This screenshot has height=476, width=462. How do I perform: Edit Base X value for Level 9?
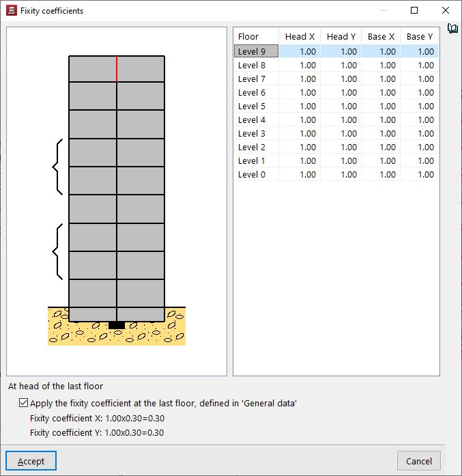coord(381,51)
